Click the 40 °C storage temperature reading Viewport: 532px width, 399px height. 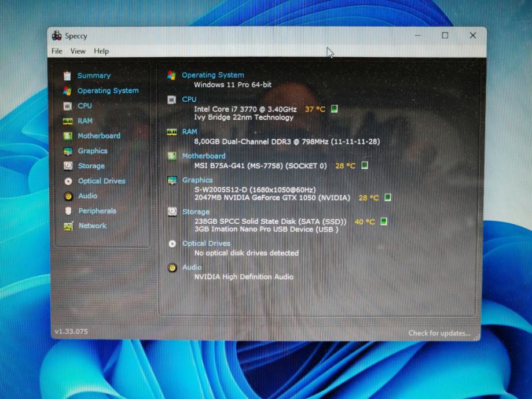click(365, 221)
